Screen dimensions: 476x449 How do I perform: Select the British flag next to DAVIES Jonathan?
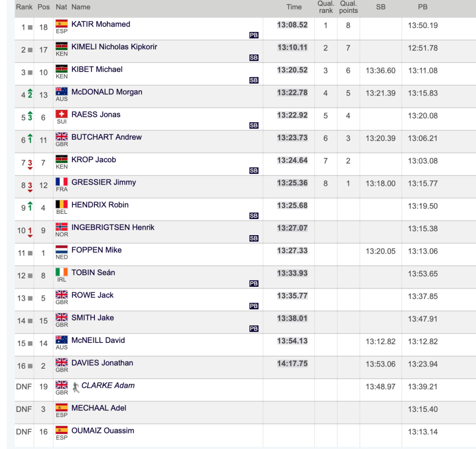click(x=62, y=363)
